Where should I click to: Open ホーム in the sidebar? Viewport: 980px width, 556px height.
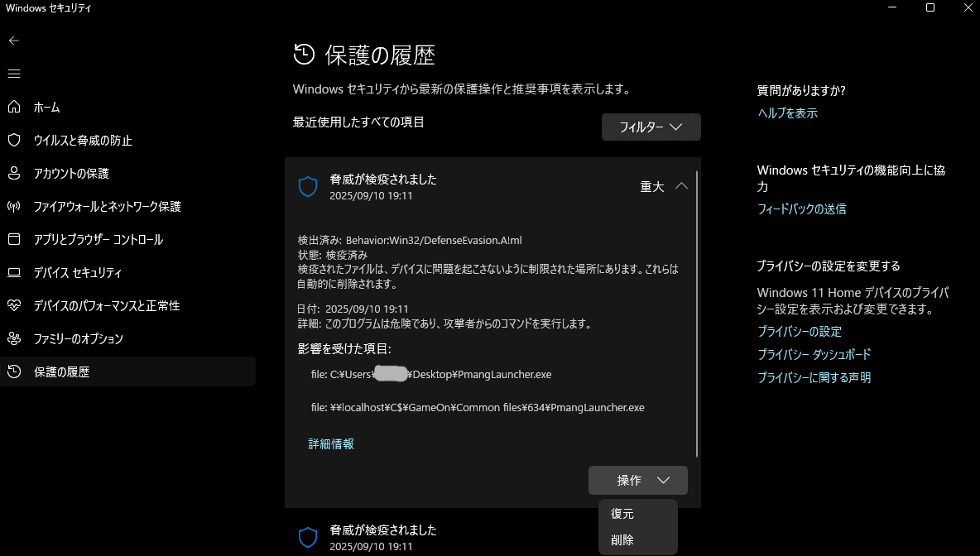click(x=127, y=107)
